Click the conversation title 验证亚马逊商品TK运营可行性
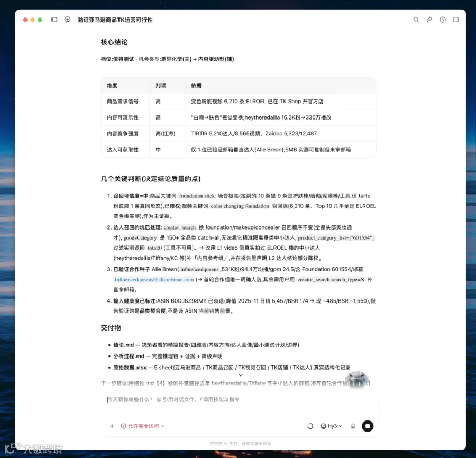Viewport: 476px width, 458px height. point(115,20)
